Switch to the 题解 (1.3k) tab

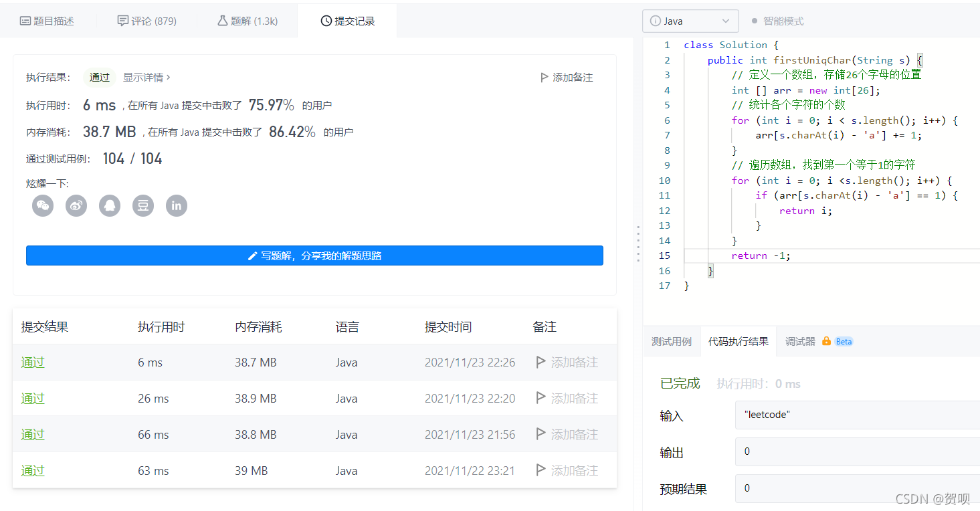(247, 21)
